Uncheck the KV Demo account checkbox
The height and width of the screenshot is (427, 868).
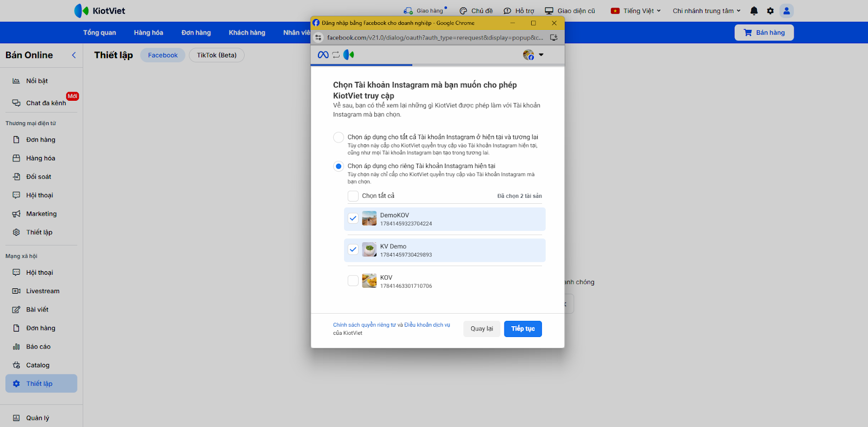pyautogui.click(x=353, y=249)
